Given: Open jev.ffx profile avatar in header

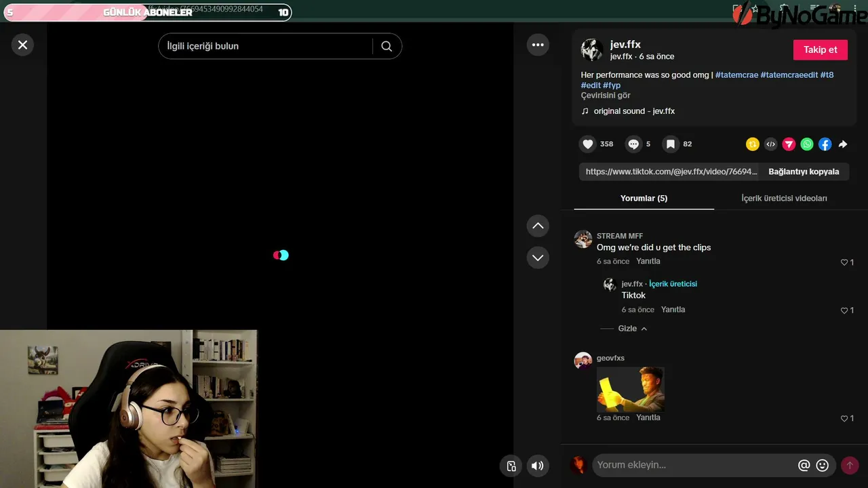Looking at the screenshot, I should 592,50.
